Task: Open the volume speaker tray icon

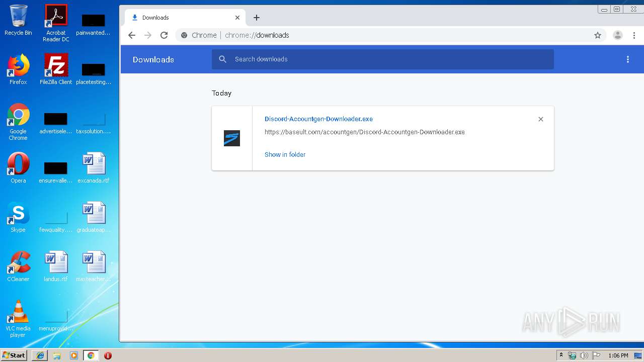Action: [584, 355]
